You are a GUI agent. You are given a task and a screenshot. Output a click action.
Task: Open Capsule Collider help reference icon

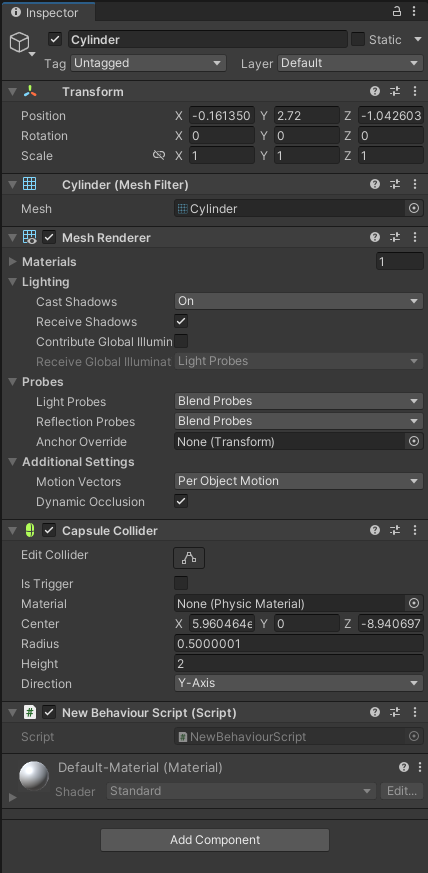tap(375, 531)
